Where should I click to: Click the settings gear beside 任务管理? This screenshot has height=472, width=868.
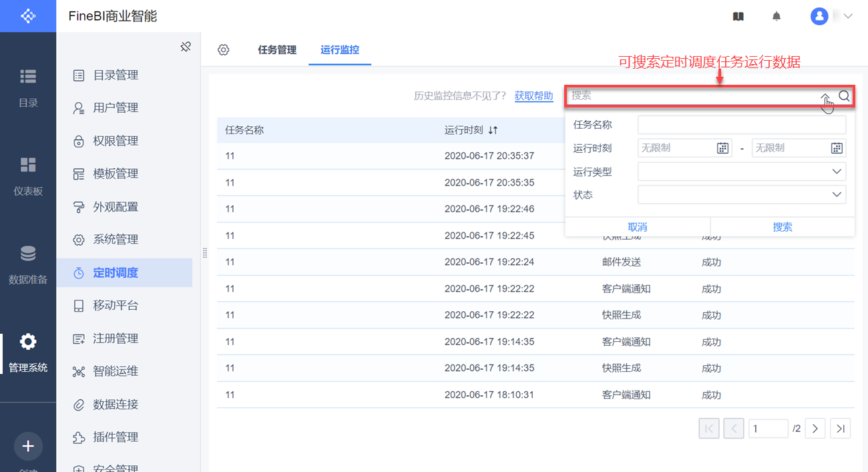[224, 50]
